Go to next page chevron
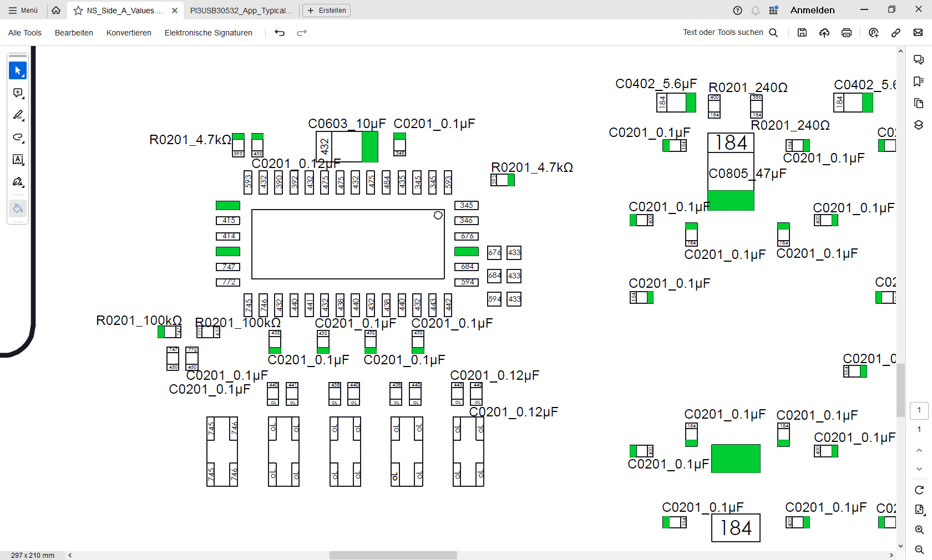Screen dimensions: 932x560 click(919, 469)
